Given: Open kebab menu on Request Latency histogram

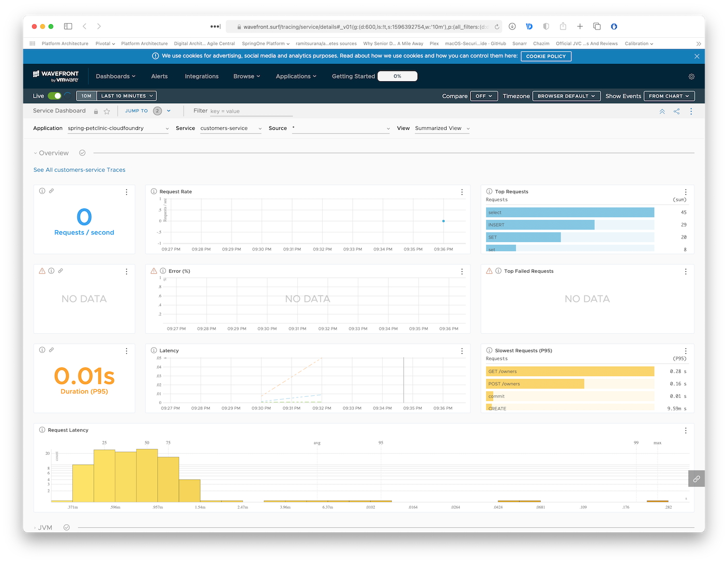Looking at the screenshot, I should 686,431.
